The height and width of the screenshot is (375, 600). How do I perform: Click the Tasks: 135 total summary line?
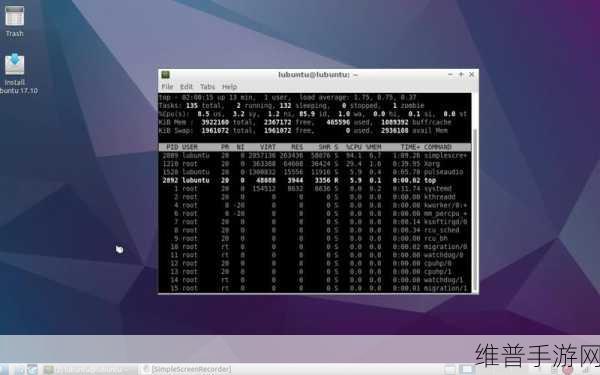292,106
